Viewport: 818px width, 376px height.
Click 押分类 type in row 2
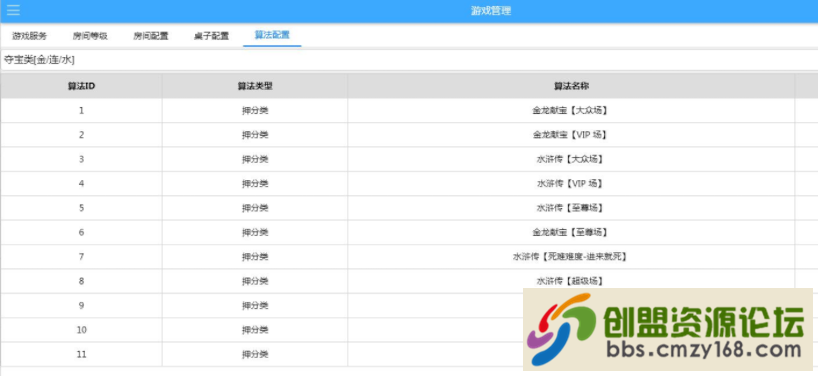[255, 135]
